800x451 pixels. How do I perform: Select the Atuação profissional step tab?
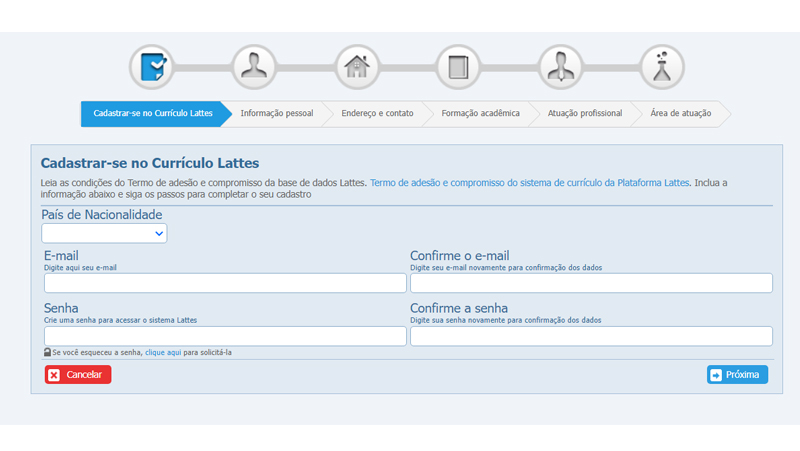pyautogui.click(x=585, y=113)
